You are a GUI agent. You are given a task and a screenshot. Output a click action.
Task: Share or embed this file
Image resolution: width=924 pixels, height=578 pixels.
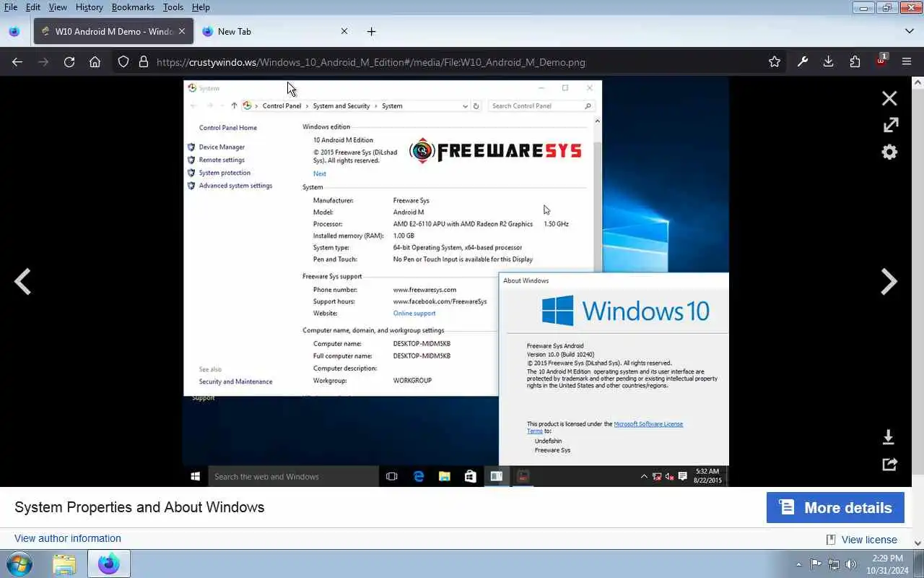click(x=889, y=464)
